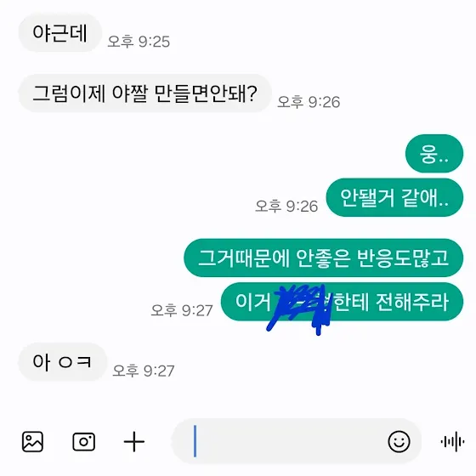Tap the 오후 9:27 timestamp next to the green bubble
The width and height of the screenshot is (476, 476).
point(182,310)
